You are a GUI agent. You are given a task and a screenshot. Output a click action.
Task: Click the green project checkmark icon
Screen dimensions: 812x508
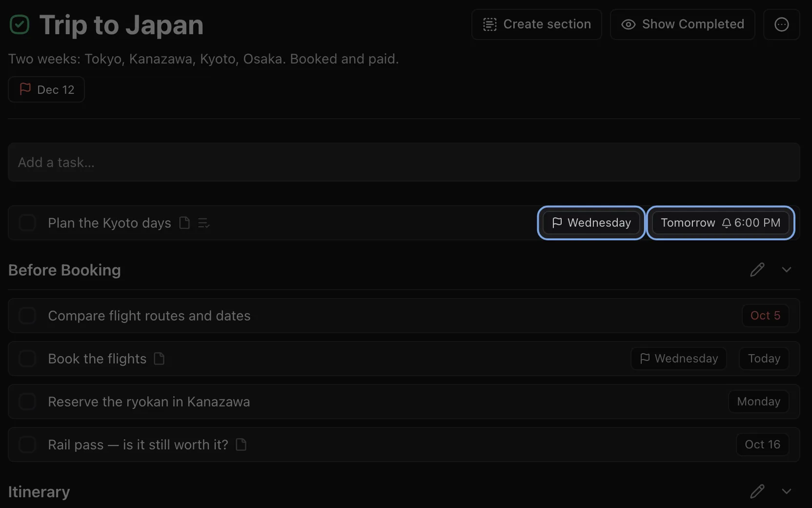coord(20,24)
